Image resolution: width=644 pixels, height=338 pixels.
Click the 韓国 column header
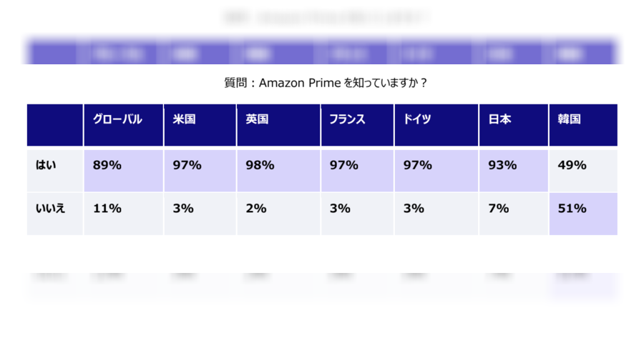[x=583, y=125]
